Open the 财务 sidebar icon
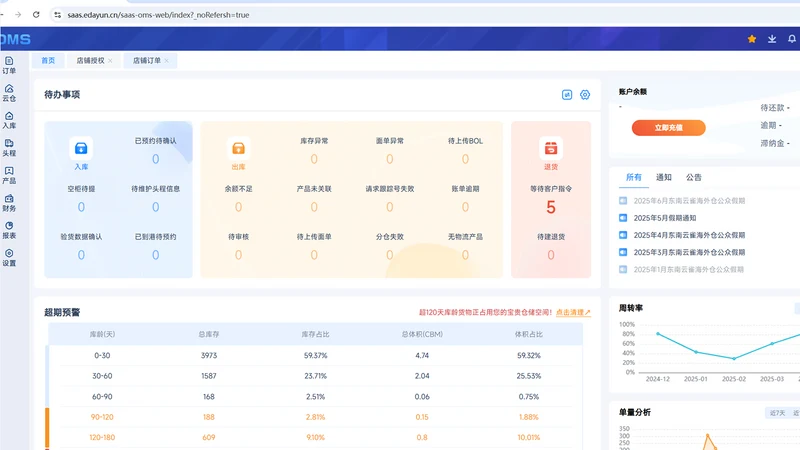The image size is (800, 450). (9, 203)
